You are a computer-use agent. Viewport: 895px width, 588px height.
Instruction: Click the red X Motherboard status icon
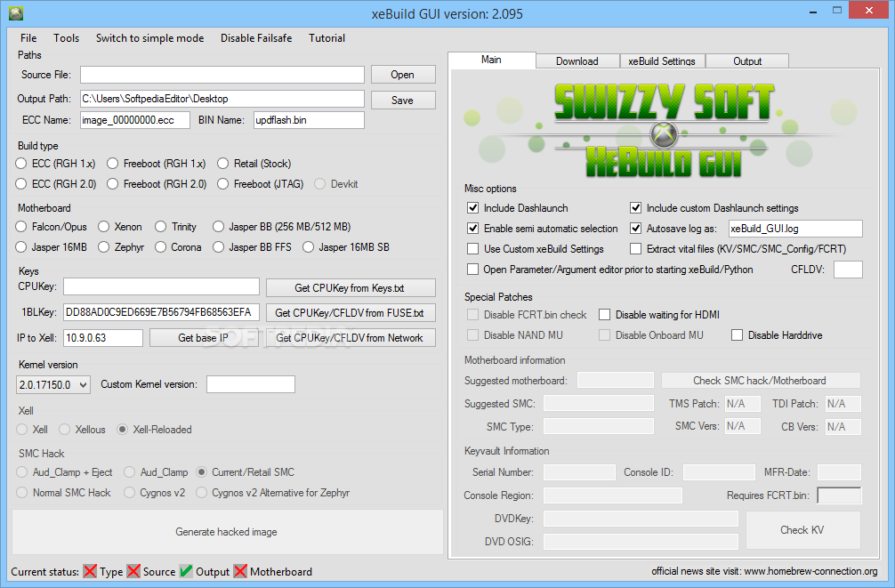click(x=240, y=571)
